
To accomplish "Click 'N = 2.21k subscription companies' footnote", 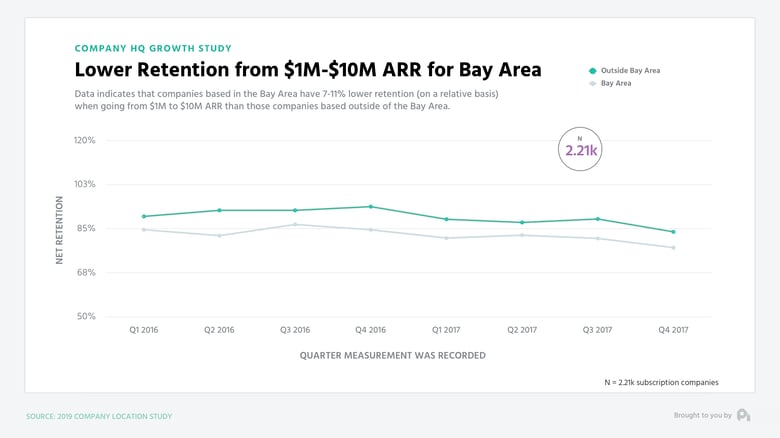I will tap(662, 382).
